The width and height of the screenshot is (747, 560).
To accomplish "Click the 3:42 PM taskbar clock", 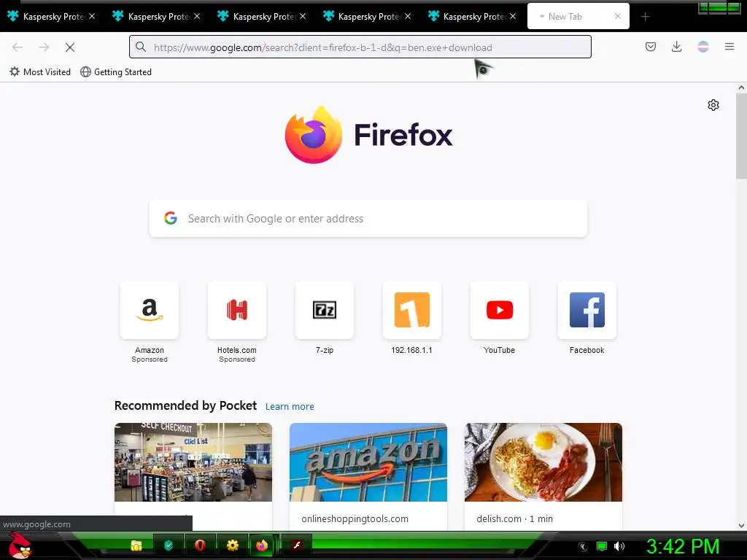I will (x=683, y=547).
